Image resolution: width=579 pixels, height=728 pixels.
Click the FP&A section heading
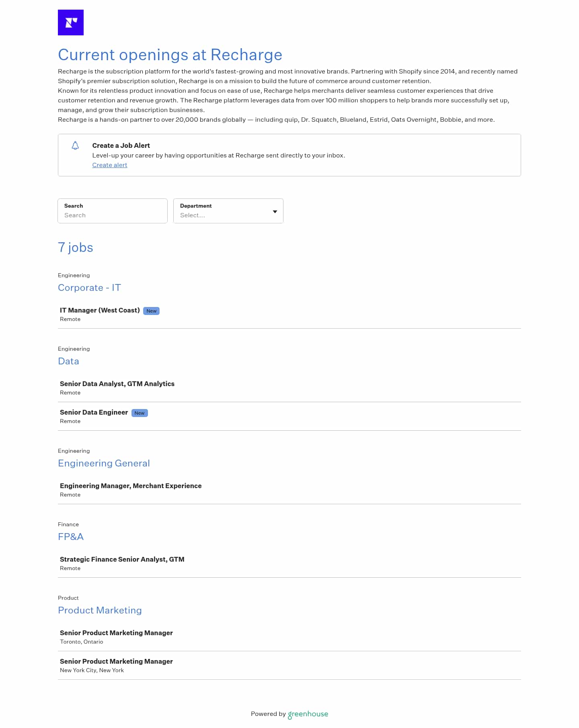[71, 537]
